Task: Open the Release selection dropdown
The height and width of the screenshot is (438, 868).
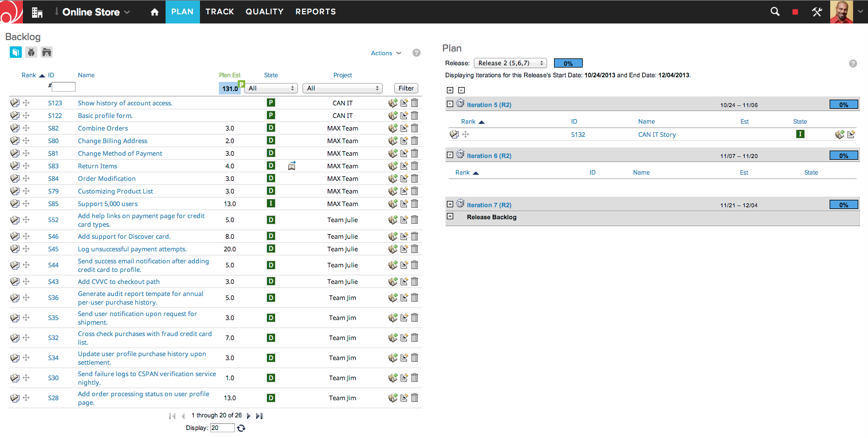Action: tap(510, 63)
